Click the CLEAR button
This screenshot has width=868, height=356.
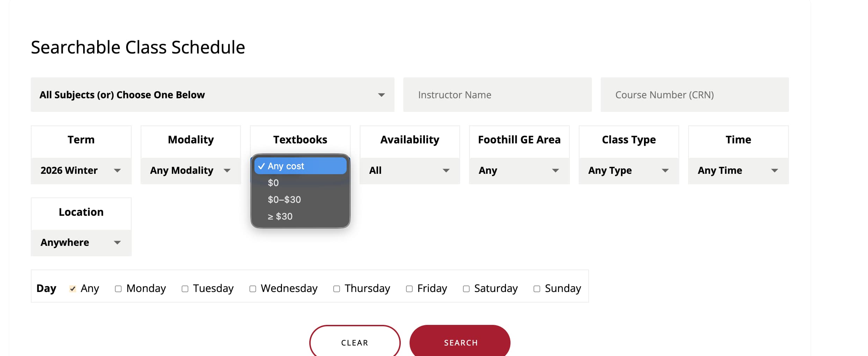(x=355, y=342)
